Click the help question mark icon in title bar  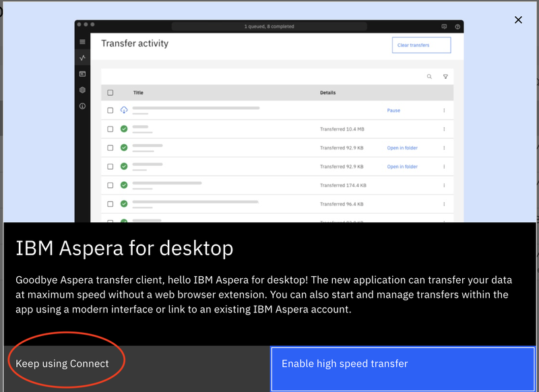(x=457, y=26)
